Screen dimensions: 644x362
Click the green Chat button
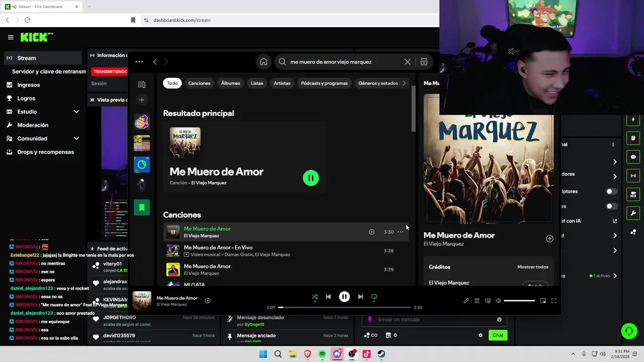(498, 335)
